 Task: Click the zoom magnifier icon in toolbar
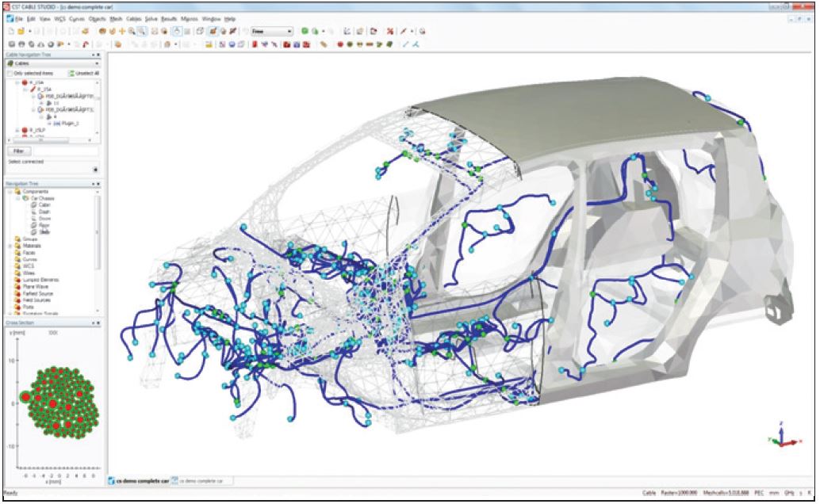click(x=132, y=31)
